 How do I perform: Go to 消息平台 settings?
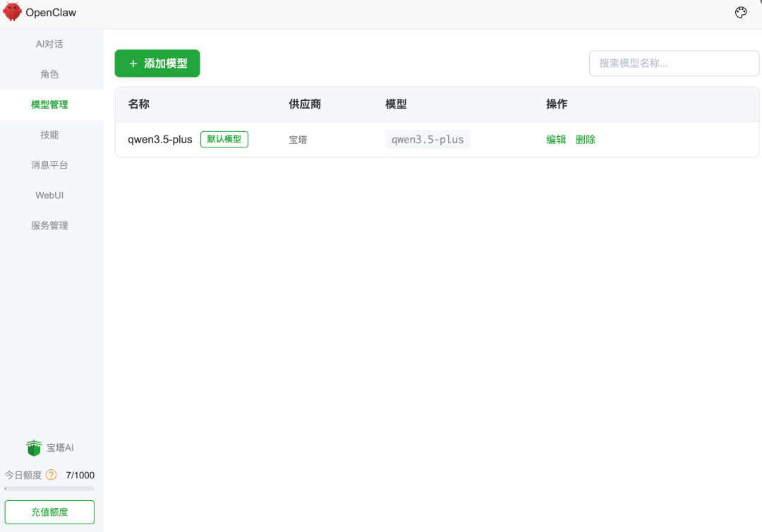point(49,164)
